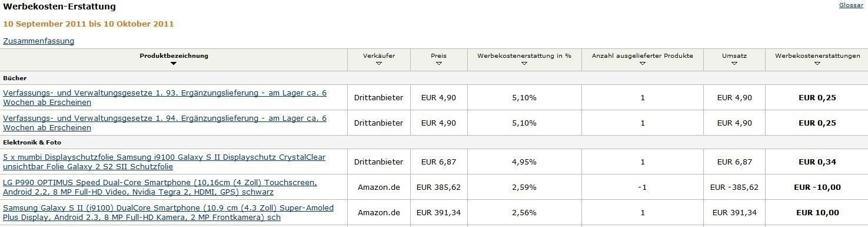
Task: Sort by Produktbezeichnung column arrow
Action: pos(174,64)
